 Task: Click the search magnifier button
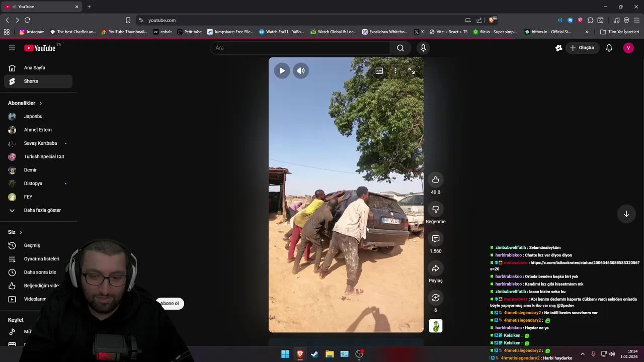coord(400,48)
